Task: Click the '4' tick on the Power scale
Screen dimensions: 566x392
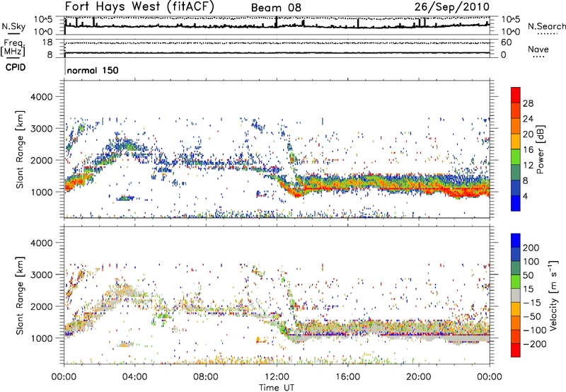Action: click(x=525, y=196)
